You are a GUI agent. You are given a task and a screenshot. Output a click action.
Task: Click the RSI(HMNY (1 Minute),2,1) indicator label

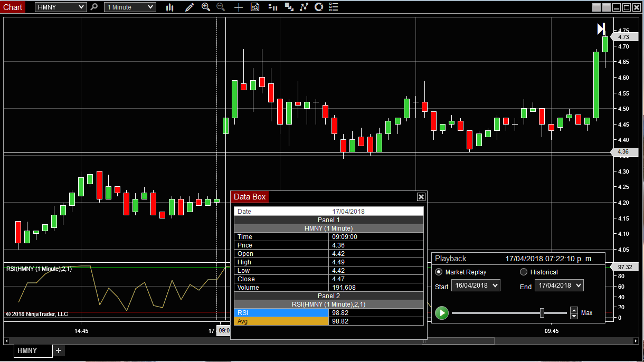coord(39,269)
